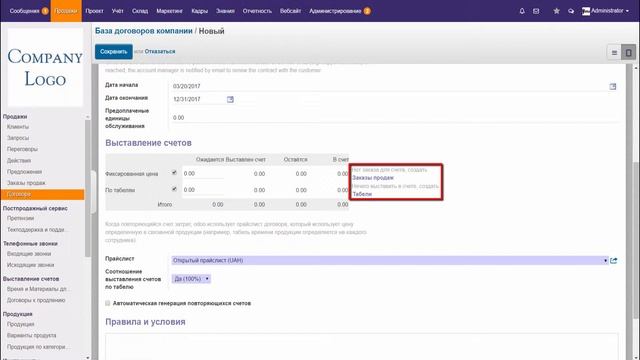Screen dimensions: 640x360
Task: Switch to list view icon
Action: tap(614, 52)
